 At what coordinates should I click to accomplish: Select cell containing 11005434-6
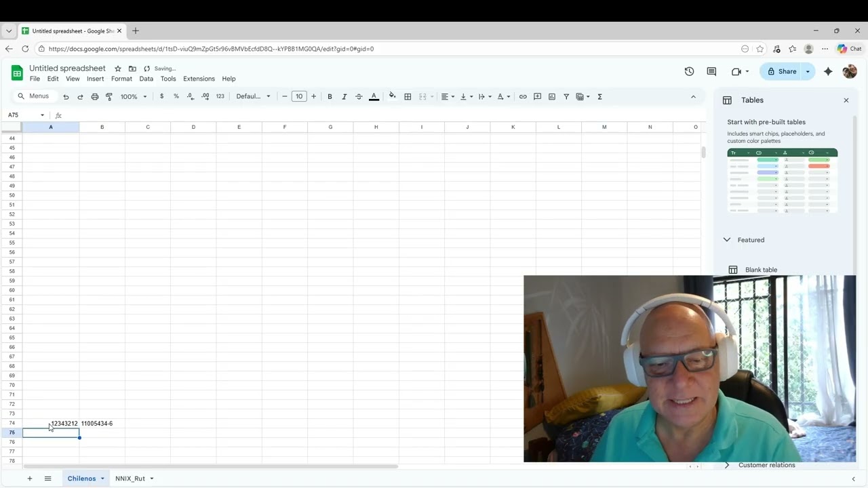pos(102,424)
